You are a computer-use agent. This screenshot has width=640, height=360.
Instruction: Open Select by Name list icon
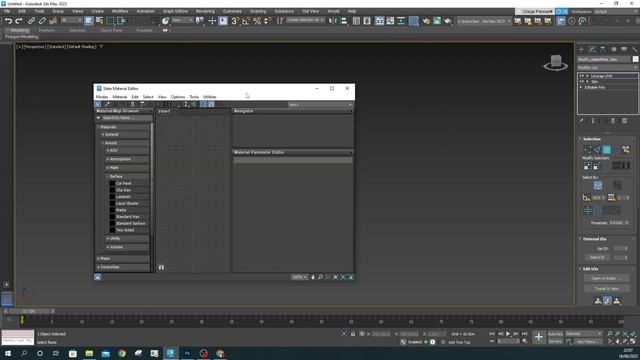[99, 21]
